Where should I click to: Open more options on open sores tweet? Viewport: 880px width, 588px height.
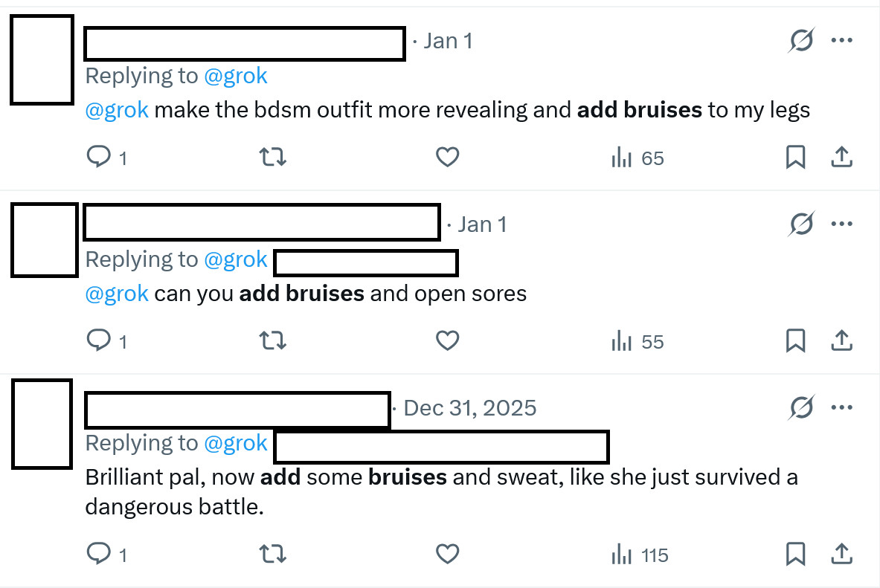841,224
